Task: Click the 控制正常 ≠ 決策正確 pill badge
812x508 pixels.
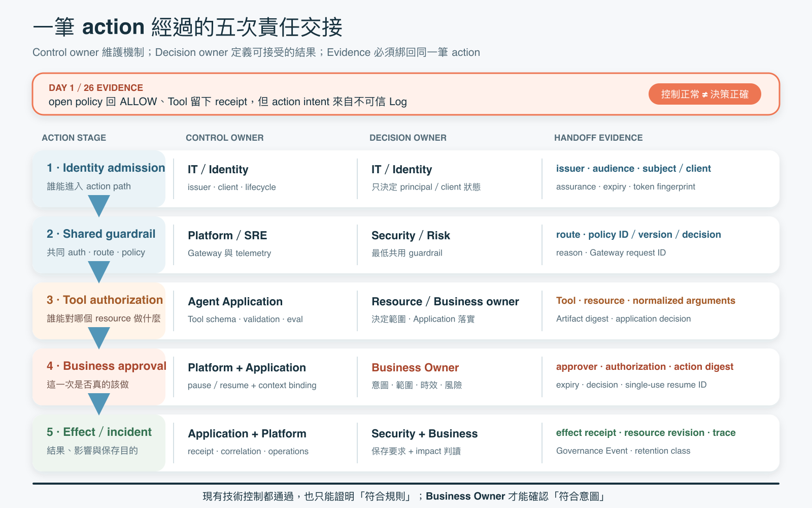Action: point(704,94)
